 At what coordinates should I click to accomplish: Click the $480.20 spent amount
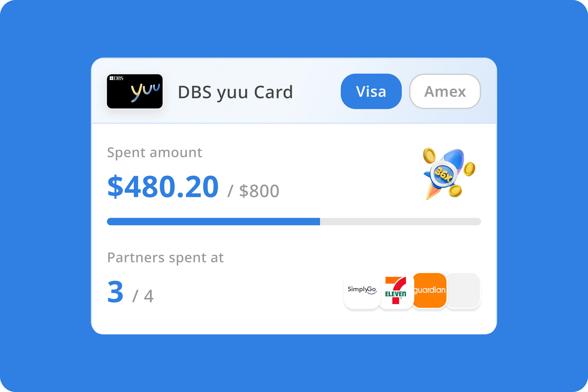pyautogui.click(x=163, y=186)
